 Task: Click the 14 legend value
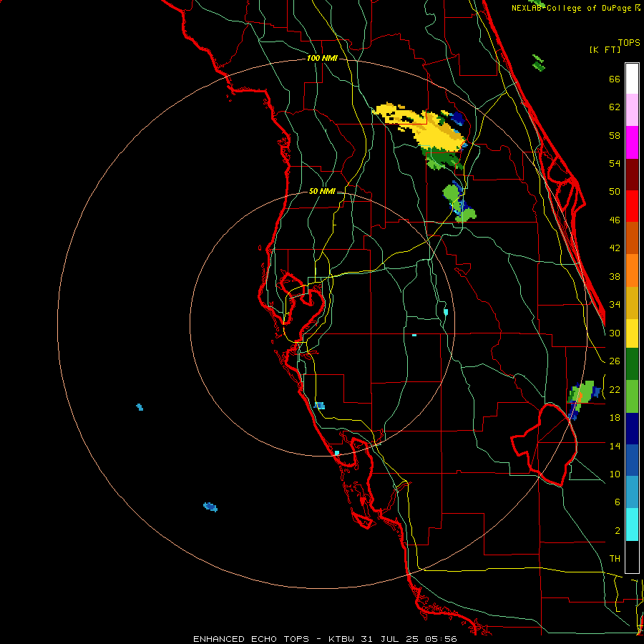(615, 446)
